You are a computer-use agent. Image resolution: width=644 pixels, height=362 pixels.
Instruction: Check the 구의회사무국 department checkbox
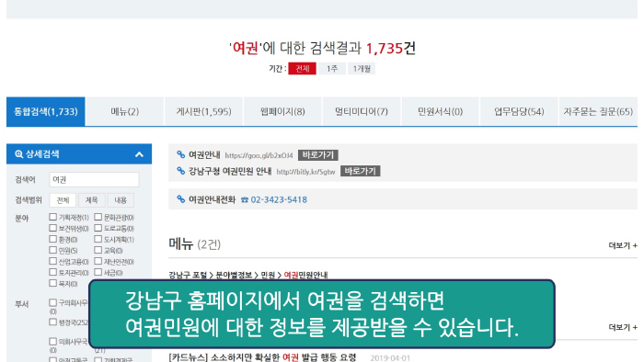click(53, 302)
